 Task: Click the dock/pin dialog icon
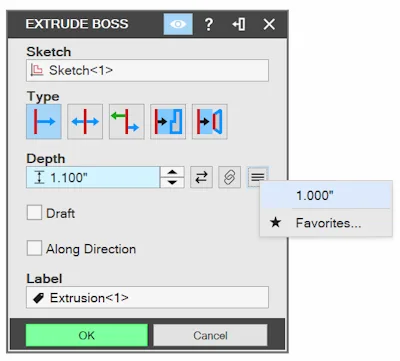click(239, 24)
